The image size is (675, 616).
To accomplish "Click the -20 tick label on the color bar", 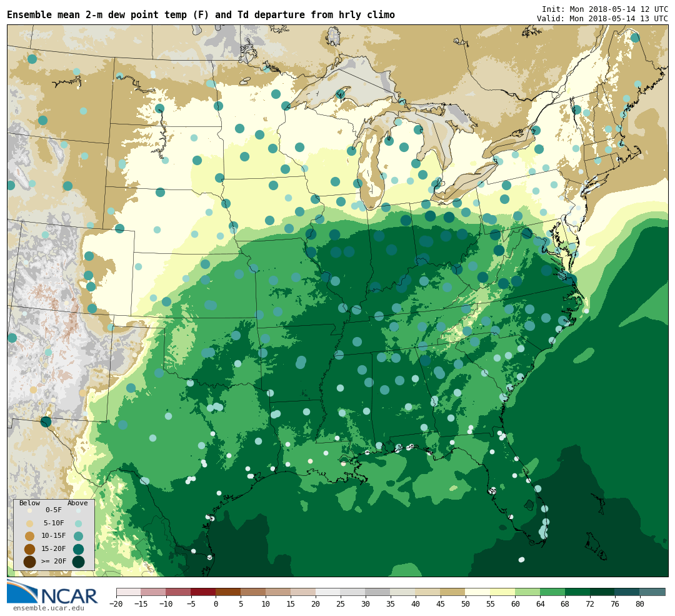I will coord(116,604).
